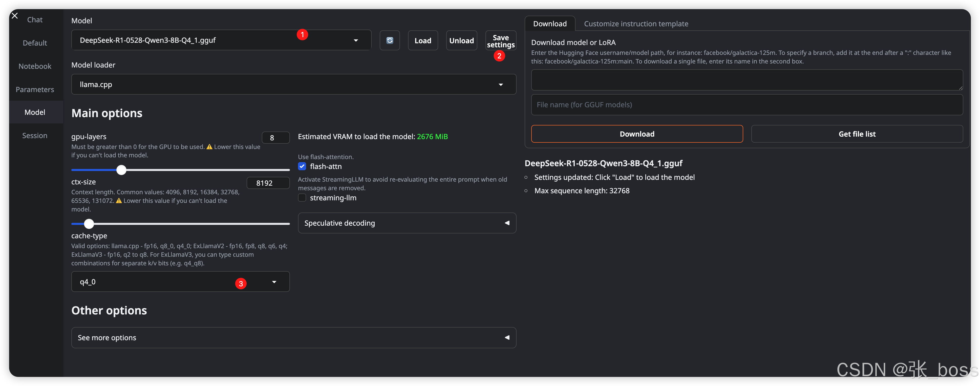
Task: Open the Chat page in sidebar
Action: (35, 20)
